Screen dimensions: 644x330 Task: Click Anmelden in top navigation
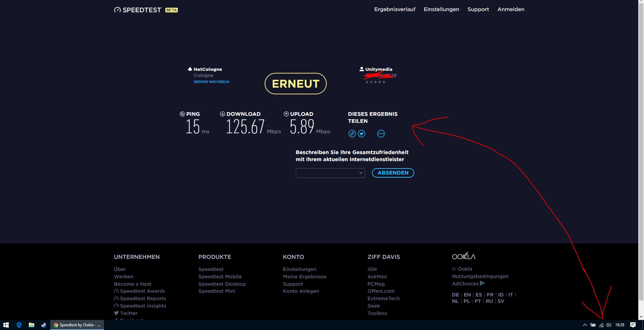[511, 9]
